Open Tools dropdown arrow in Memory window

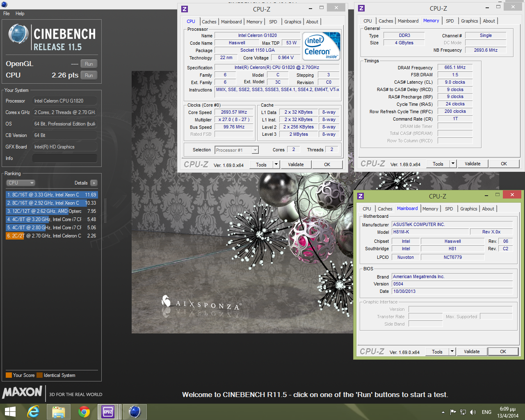453,164
